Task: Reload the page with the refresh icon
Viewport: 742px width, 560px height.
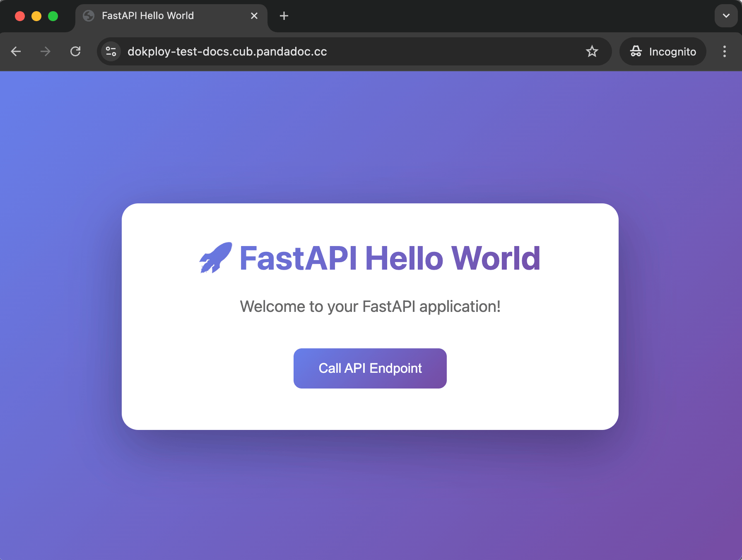Action: click(75, 51)
